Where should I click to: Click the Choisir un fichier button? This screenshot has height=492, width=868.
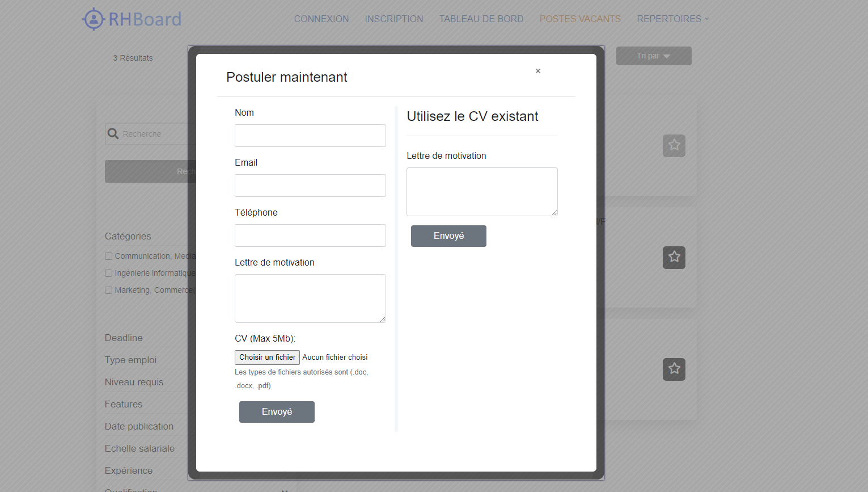pyautogui.click(x=267, y=358)
